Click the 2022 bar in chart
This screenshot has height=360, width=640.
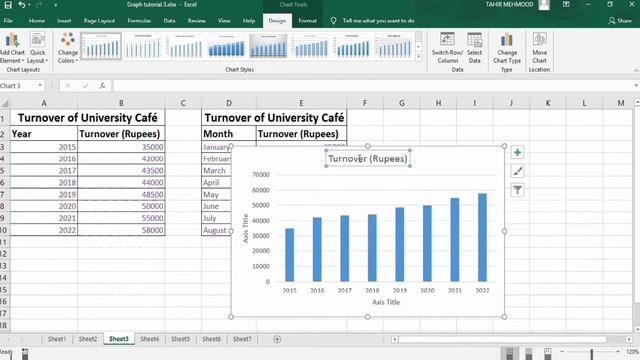pos(482,238)
